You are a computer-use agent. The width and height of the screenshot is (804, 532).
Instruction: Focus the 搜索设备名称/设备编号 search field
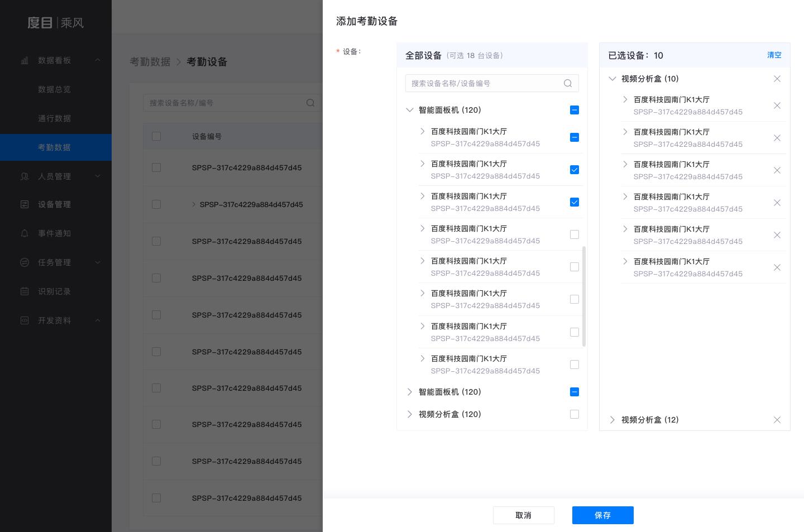tap(492, 83)
